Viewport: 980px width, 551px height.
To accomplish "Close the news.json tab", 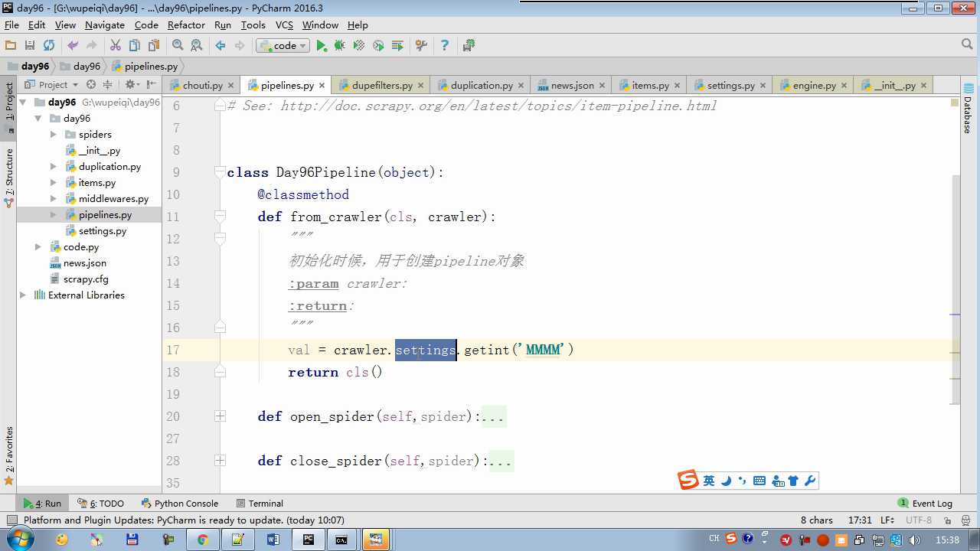I will (602, 86).
